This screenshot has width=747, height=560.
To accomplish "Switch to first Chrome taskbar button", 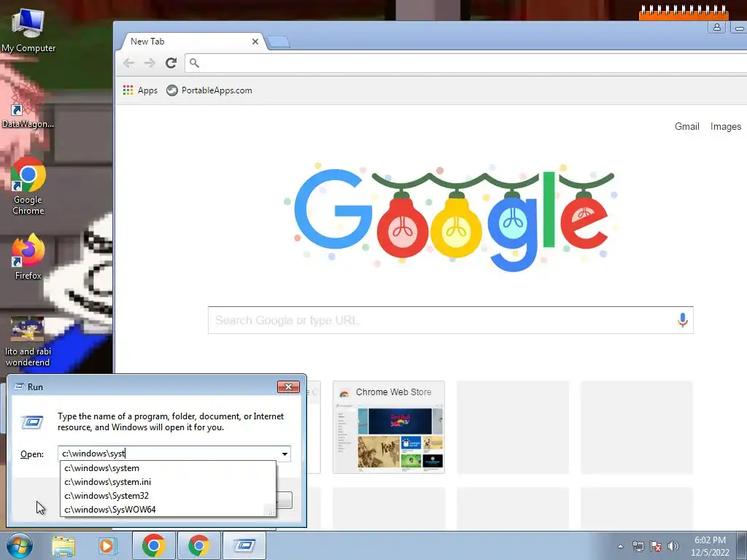I will 153,545.
